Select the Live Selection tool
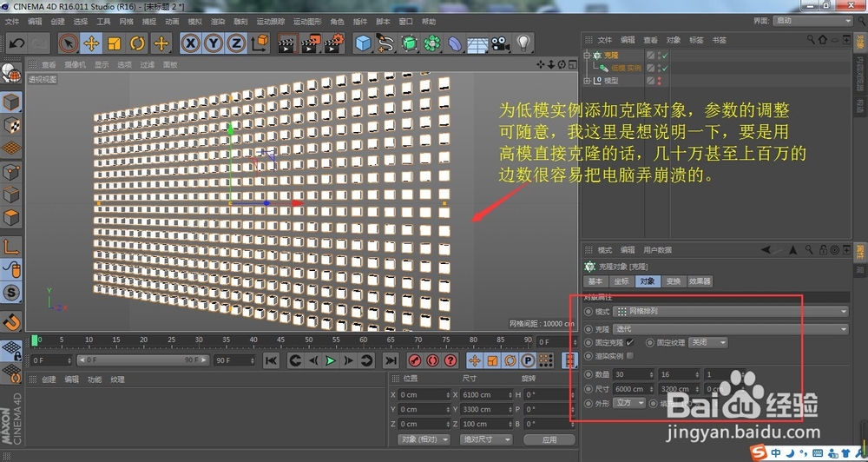The height and width of the screenshot is (462, 868). pos(69,43)
